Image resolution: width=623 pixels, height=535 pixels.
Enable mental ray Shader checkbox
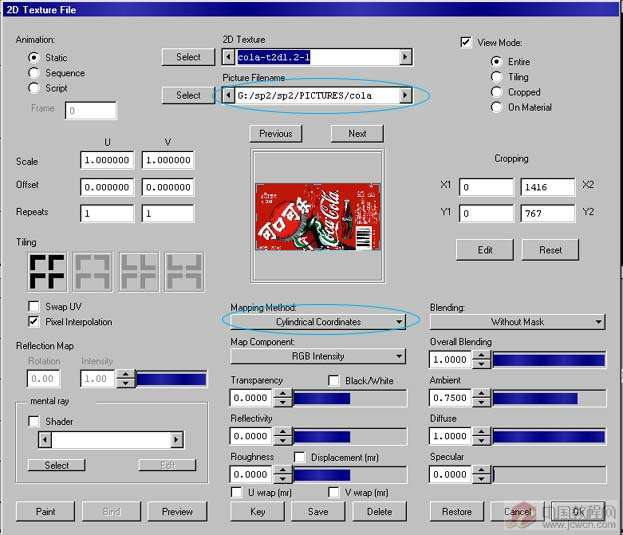click(x=34, y=421)
